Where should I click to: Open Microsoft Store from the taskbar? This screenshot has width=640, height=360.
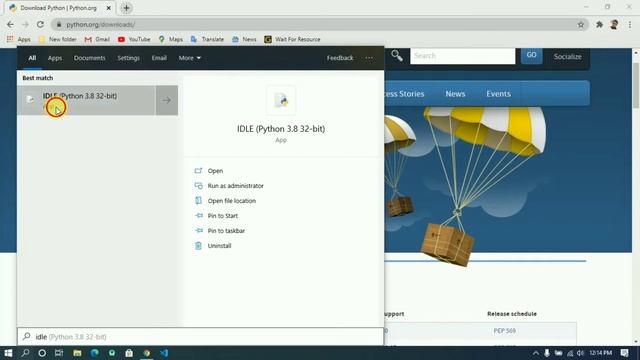tap(129, 353)
